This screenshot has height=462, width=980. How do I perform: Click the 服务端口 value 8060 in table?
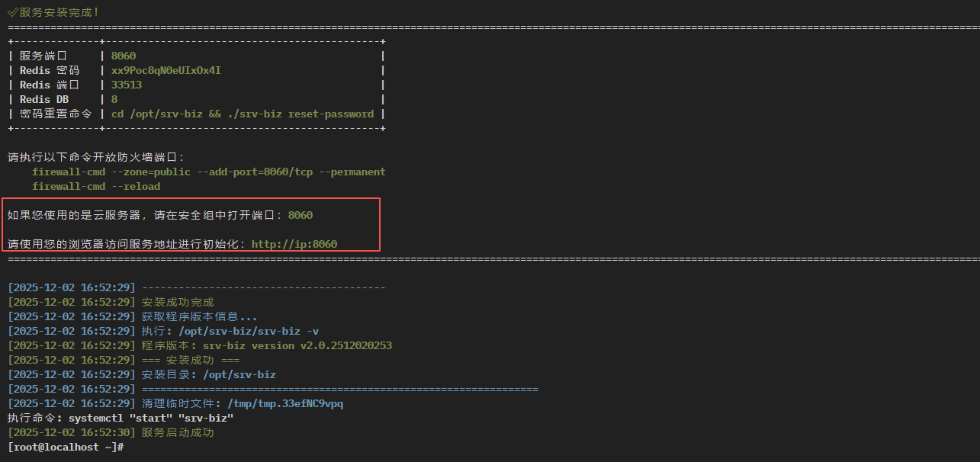(124, 56)
